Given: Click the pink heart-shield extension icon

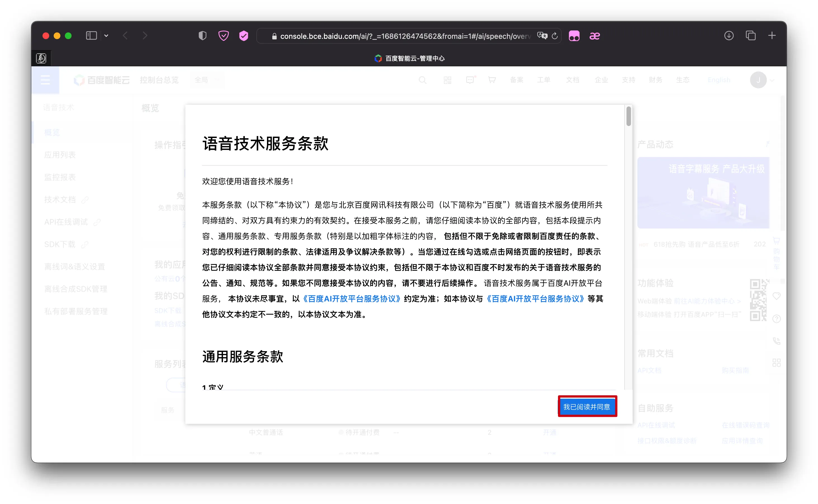Looking at the screenshot, I should [223, 36].
